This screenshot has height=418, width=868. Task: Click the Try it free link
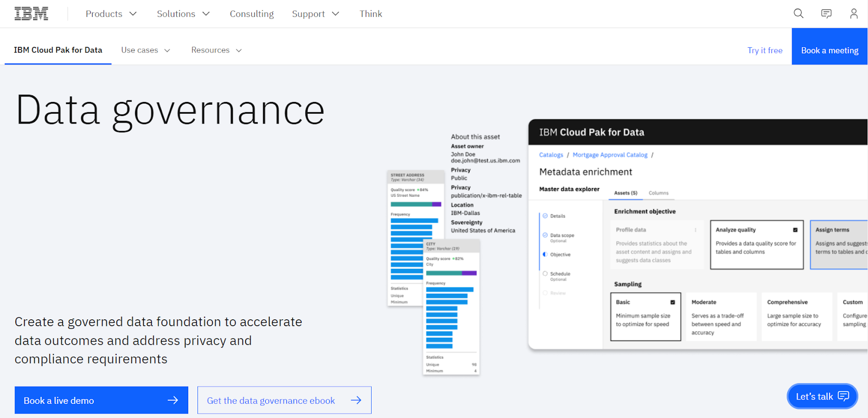click(765, 50)
